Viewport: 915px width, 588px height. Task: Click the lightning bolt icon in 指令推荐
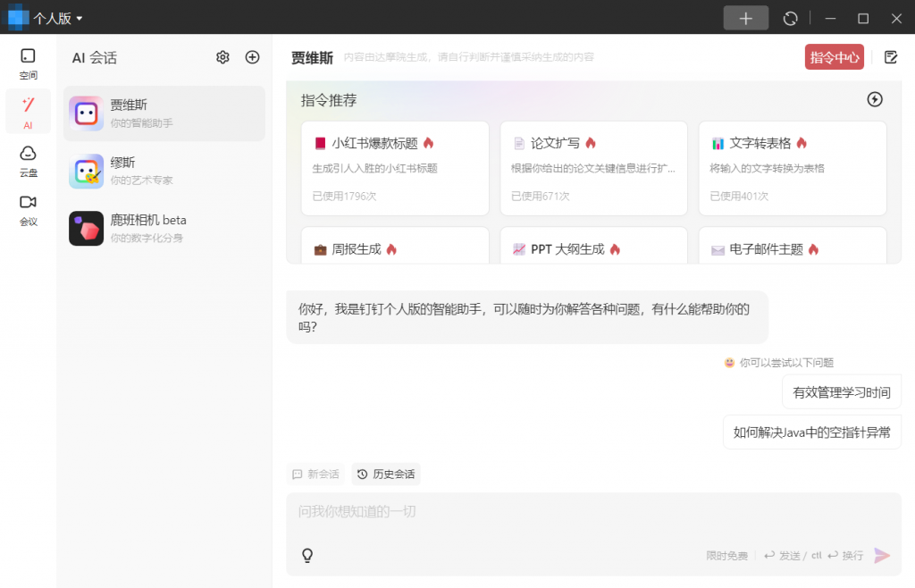[874, 99]
